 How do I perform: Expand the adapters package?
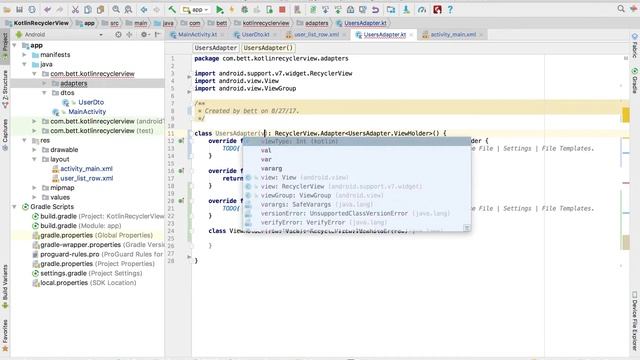pyautogui.click(x=44, y=83)
